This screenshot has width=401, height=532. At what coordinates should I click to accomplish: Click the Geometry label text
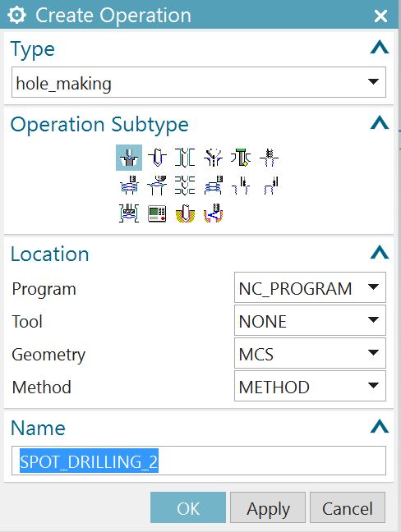click(48, 355)
